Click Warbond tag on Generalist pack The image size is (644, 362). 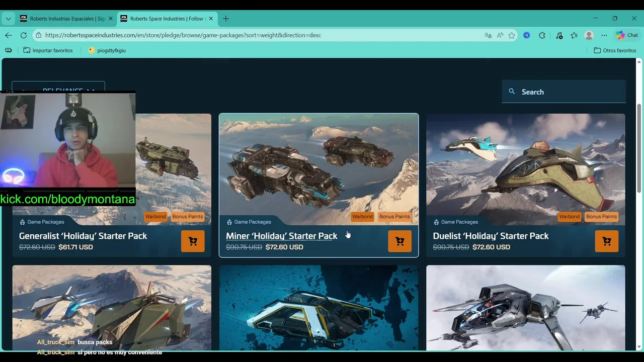155,217
